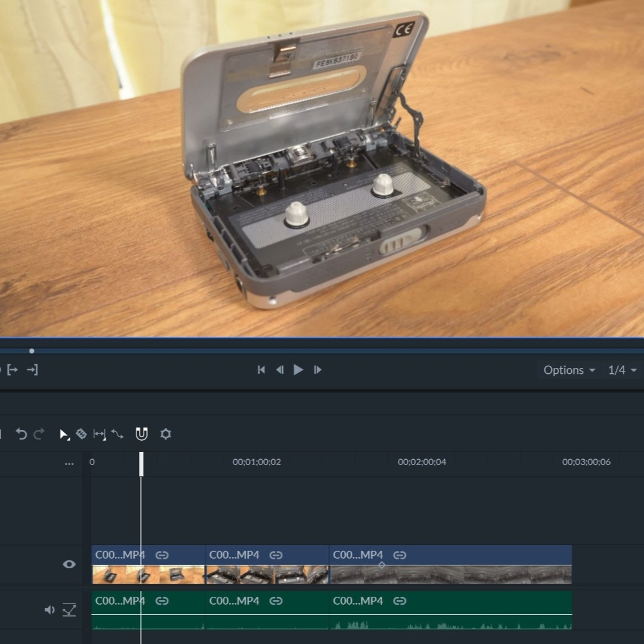This screenshot has width=644, height=644.
Task: Select the third video clip on timeline
Action: tap(450, 566)
